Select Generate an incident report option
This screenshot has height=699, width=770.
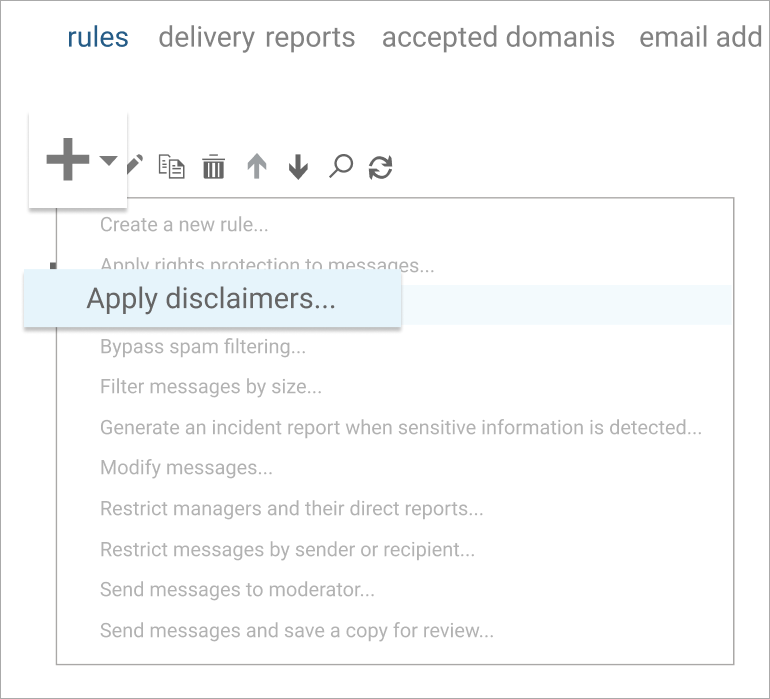[401, 428]
